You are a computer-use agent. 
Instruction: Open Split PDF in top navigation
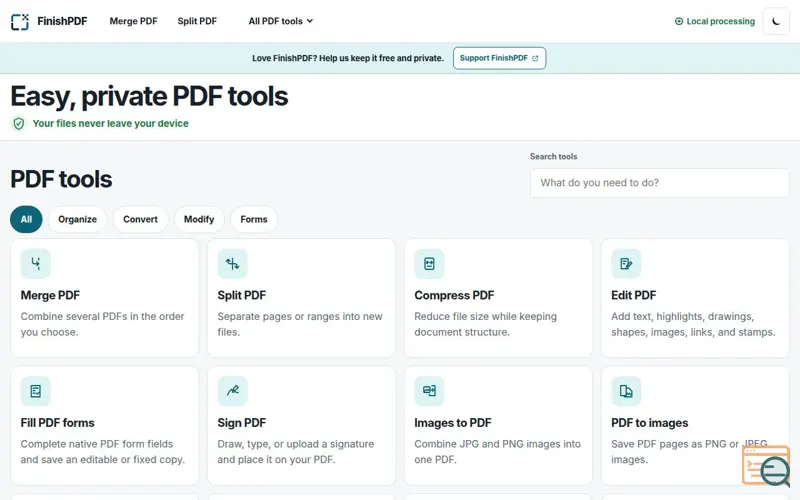pos(197,21)
